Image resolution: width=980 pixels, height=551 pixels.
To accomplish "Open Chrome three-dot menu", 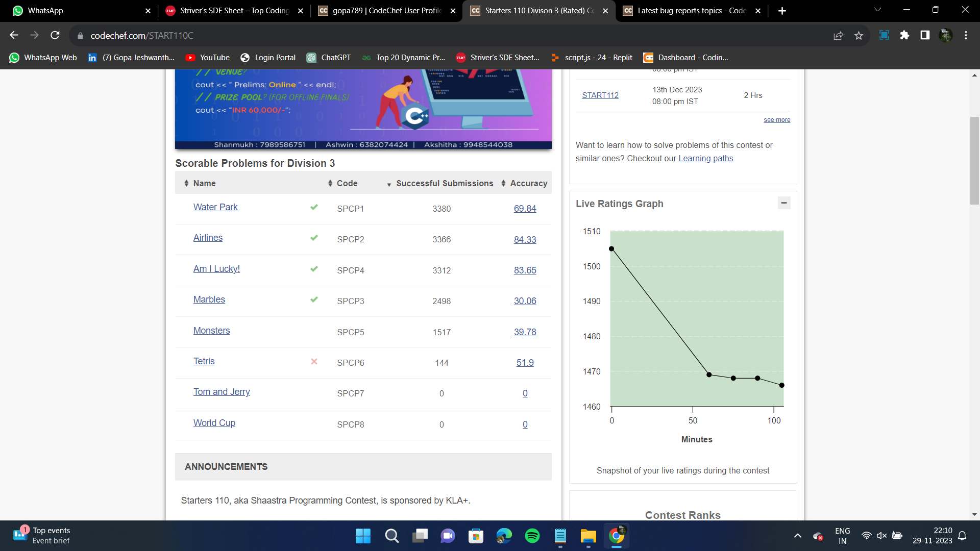I will [x=966, y=35].
